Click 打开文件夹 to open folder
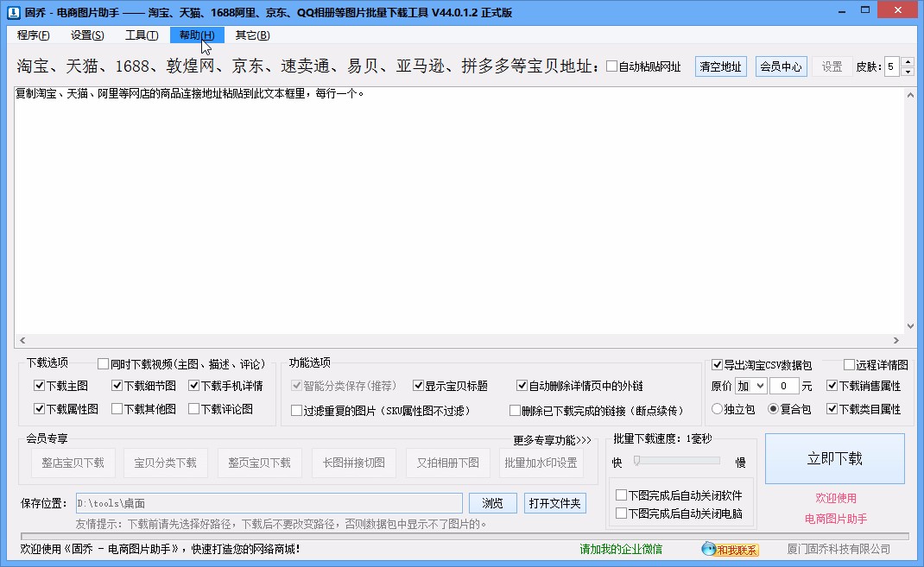924x567 pixels. coord(556,503)
